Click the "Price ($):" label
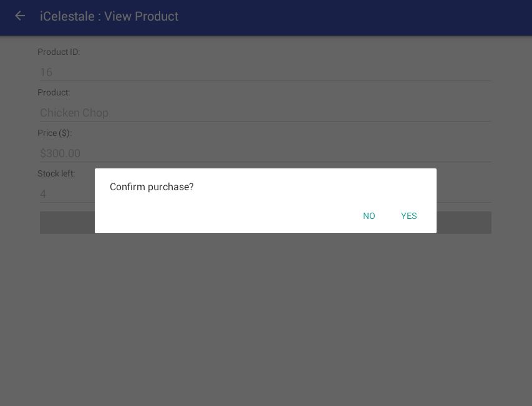The width and height of the screenshot is (532, 406). (x=55, y=133)
